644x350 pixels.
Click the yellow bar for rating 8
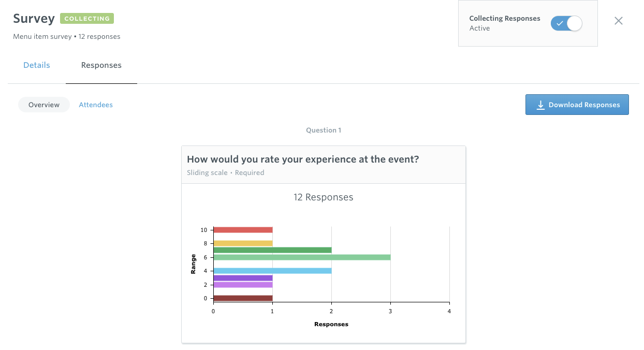pyautogui.click(x=243, y=243)
